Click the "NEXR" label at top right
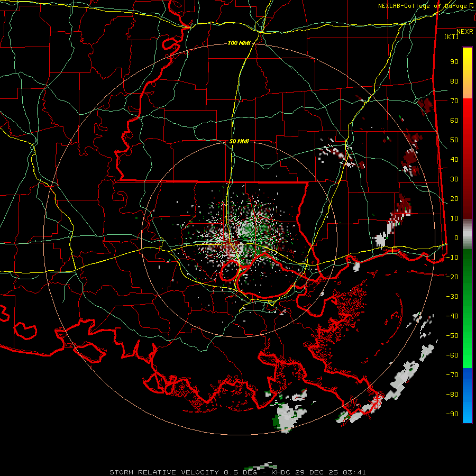 (465, 32)
